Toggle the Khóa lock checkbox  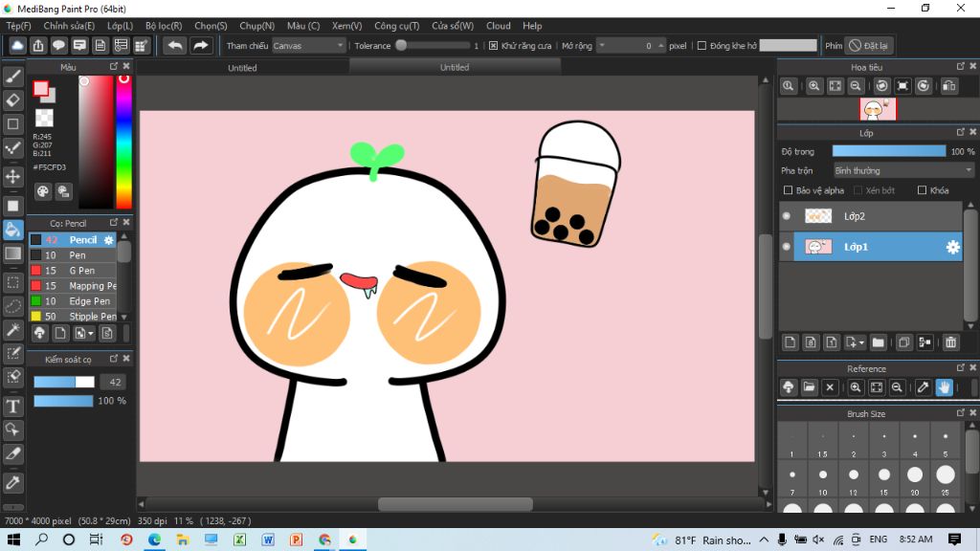pos(922,190)
